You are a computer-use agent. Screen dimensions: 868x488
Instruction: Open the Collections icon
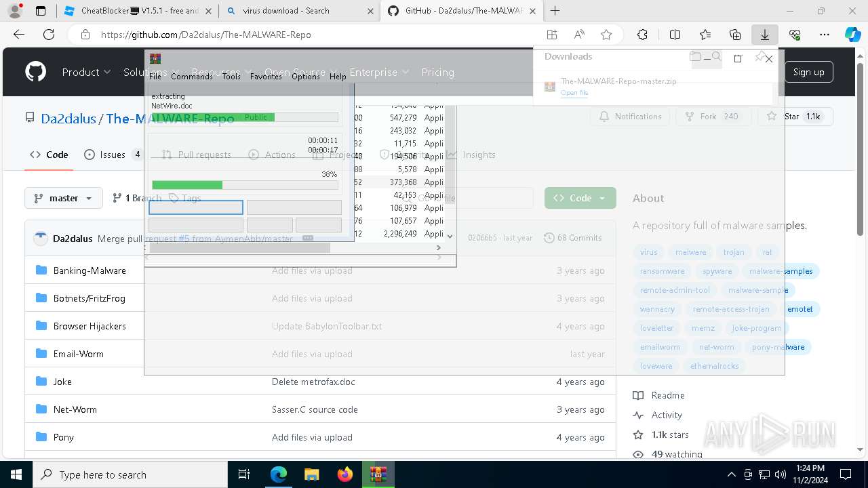pyautogui.click(x=735, y=35)
